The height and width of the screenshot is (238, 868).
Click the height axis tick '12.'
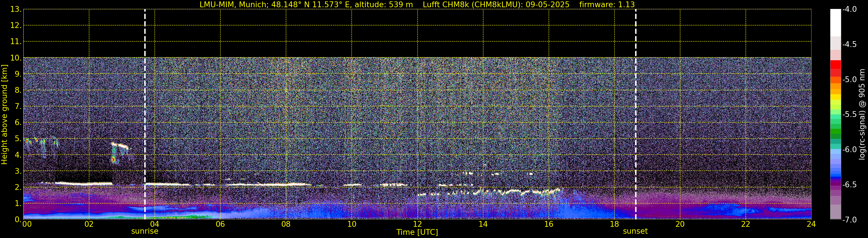(16, 26)
